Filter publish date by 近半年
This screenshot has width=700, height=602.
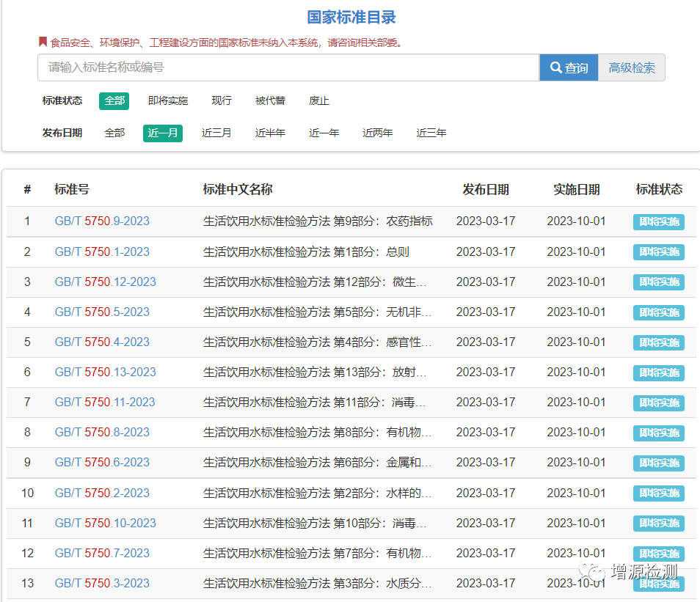click(270, 133)
